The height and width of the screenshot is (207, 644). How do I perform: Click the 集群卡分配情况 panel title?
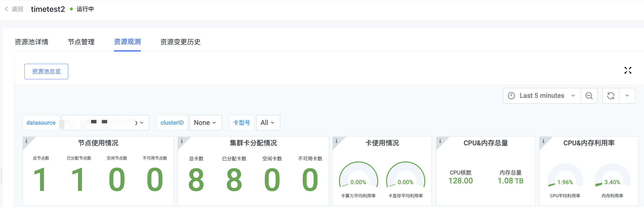tap(253, 143)
